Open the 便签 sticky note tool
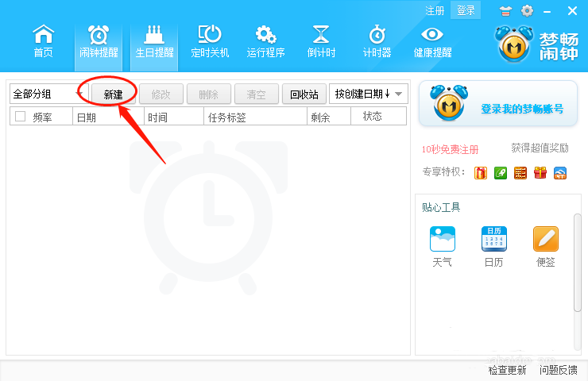This screenshot has height=381, width=588. [545, 246]
